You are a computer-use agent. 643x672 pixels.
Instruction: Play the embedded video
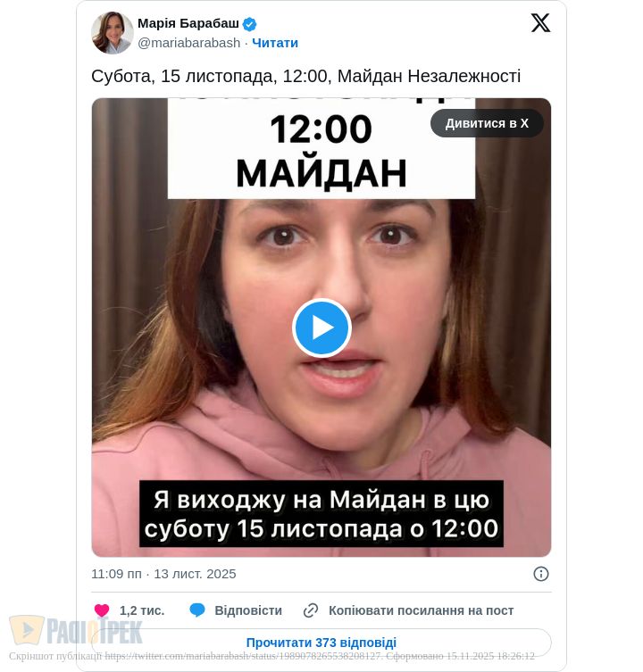tap(321, 328)
